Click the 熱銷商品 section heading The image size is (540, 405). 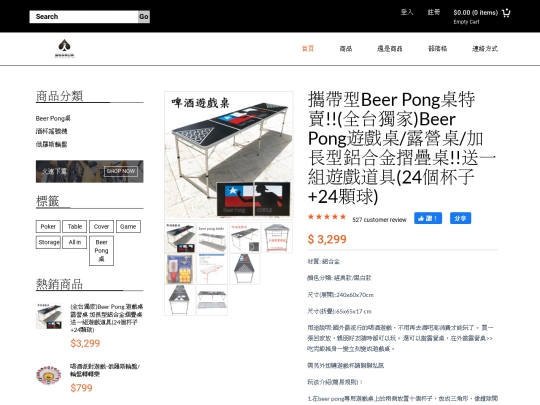60,284
